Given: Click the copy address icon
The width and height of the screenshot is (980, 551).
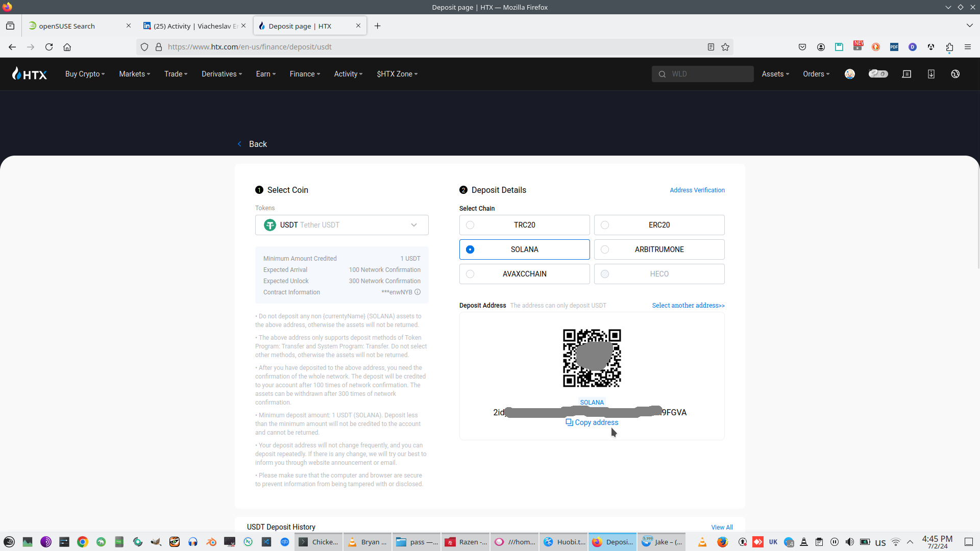Looking at the screenshot, I should point(569,422).
